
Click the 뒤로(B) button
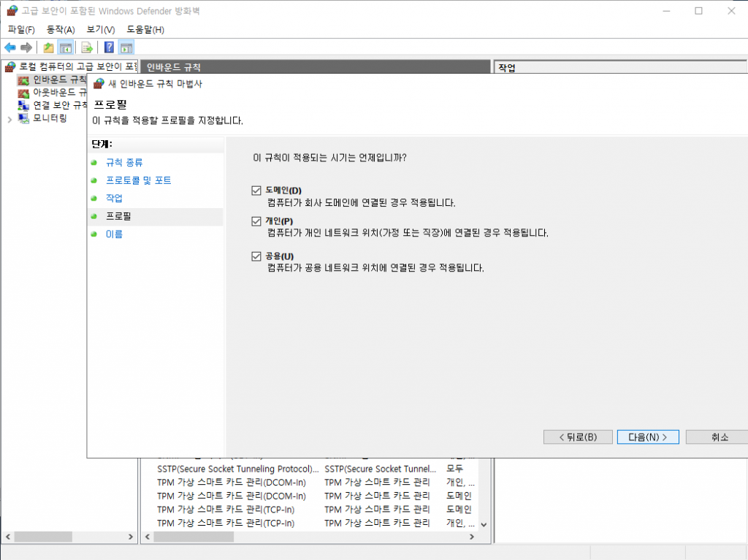578,437
